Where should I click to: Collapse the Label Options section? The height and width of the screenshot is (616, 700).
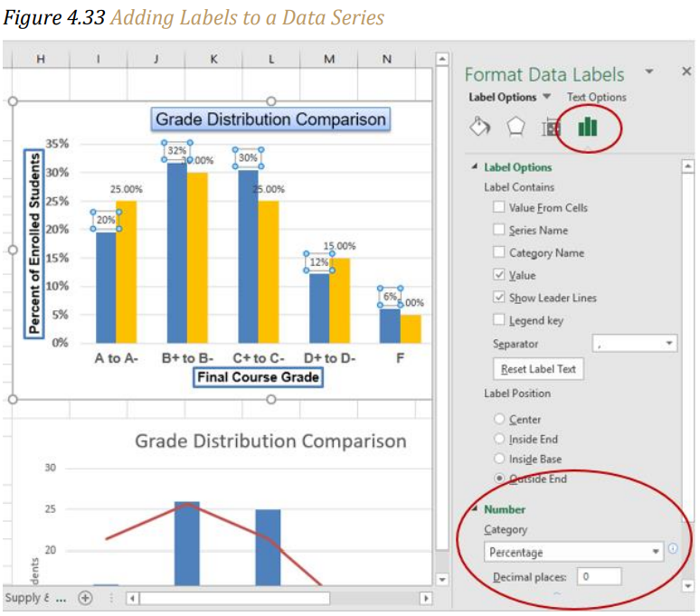pyautogui.click(x=475, y=166)
